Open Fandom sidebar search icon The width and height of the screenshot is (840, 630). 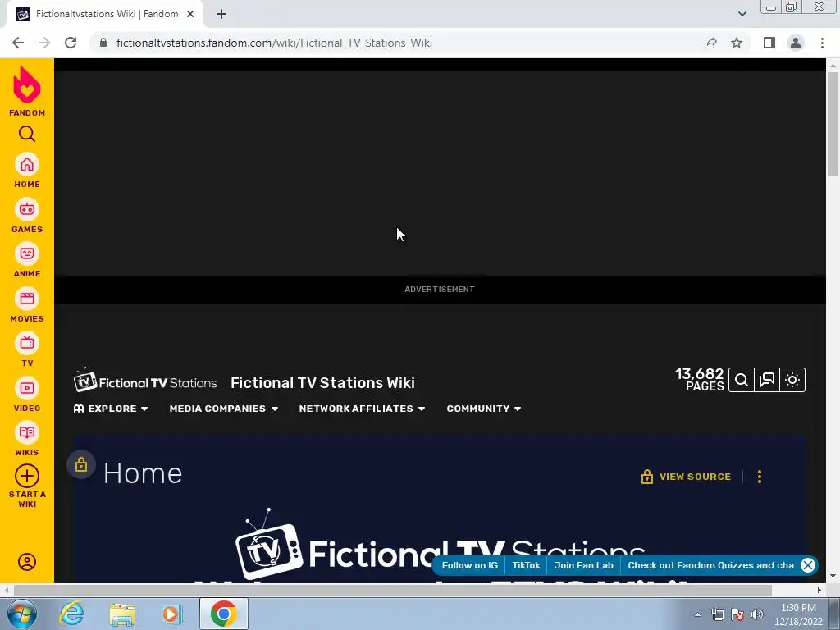[27, 134]
